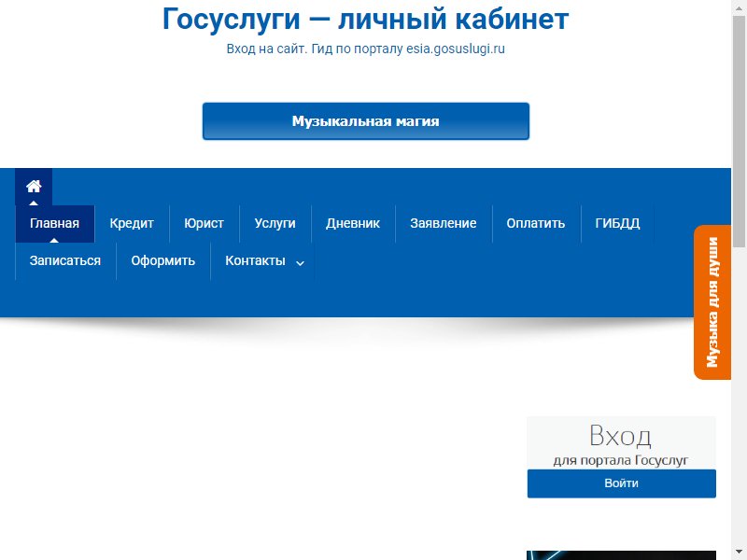
Task: Click the Контакты menu label
Action: [255, 261]
